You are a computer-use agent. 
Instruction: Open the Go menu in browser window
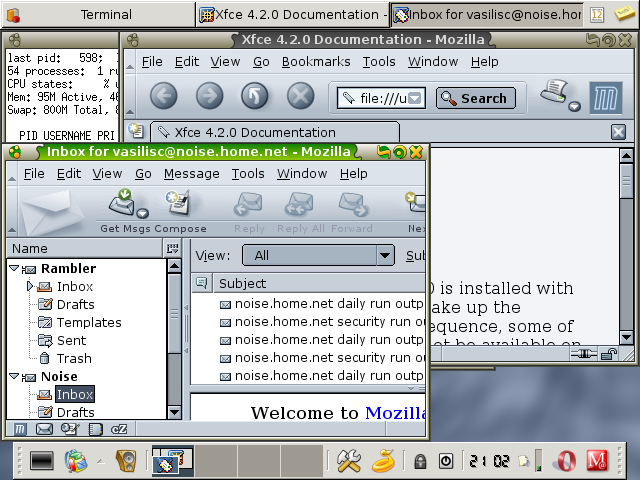[261, 62]
